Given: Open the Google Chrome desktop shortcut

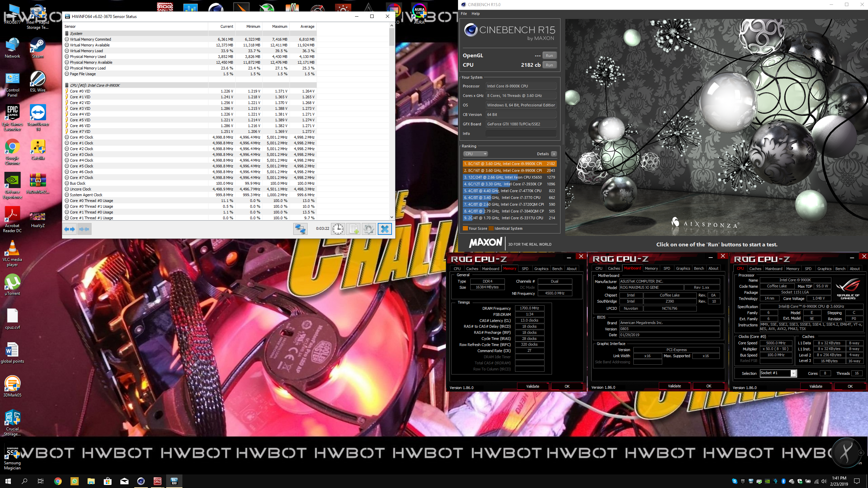Looking at the screenshot, I should (x=13, y=151).
